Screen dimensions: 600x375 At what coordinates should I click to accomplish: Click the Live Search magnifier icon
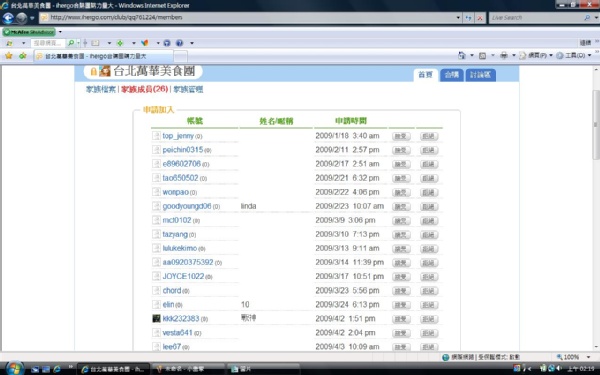point(587,18)
